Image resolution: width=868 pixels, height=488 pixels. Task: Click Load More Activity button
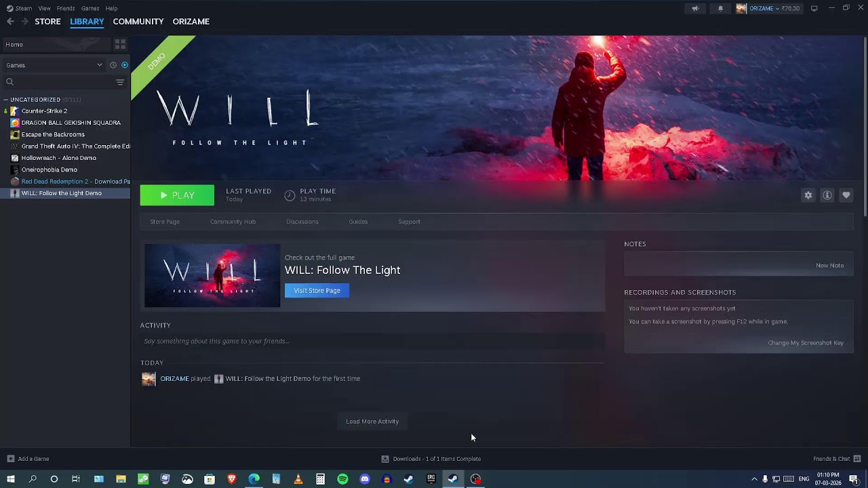[x=372, y=422]
